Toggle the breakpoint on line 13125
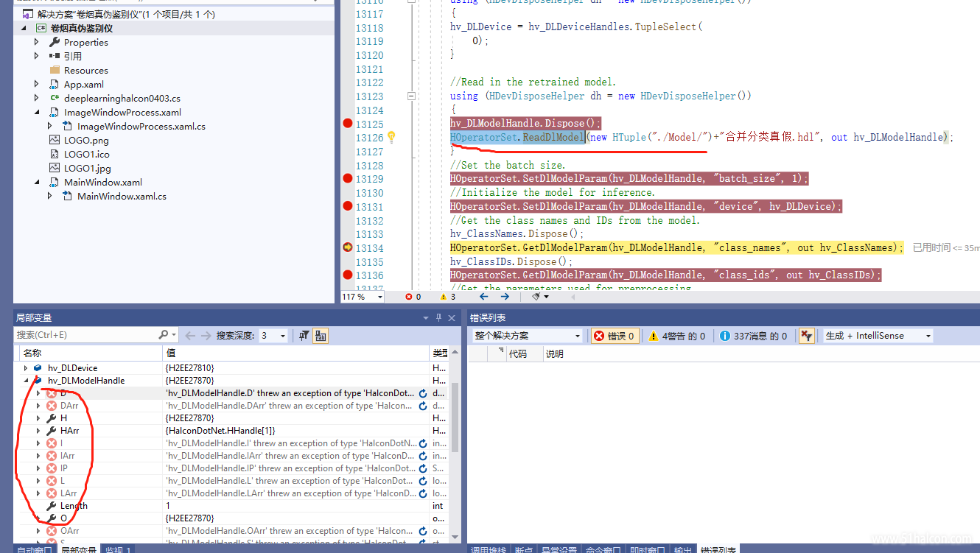Image resolution: width=980 pixels, height=553 pixels. point(348,123)
